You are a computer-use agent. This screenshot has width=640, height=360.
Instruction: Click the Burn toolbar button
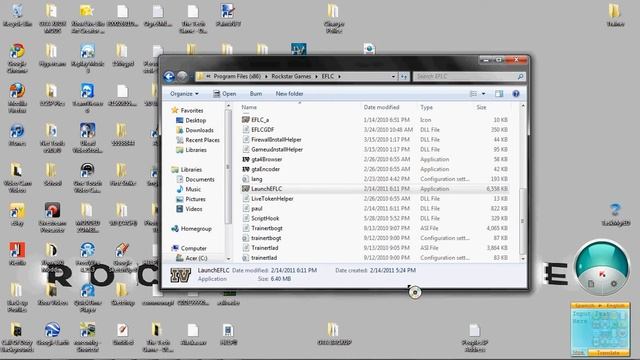click(x=256, y=94)
